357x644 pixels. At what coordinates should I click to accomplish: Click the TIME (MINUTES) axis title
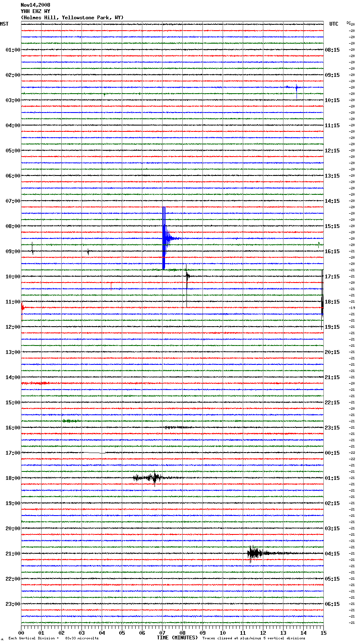tap(177, 638)
